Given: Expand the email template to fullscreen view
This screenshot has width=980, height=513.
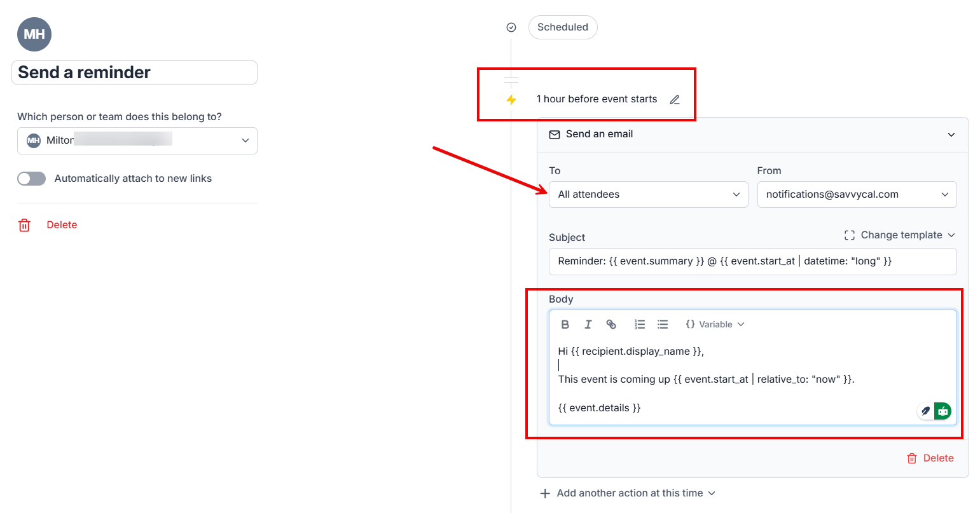Looking at the screenshot, I should click(850, 235).
